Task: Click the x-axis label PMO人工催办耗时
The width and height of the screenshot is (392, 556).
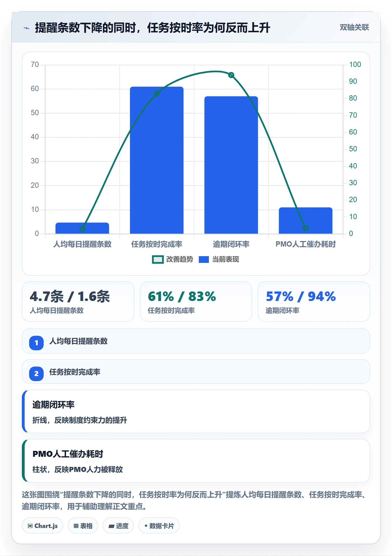Action: click(x=306, y=244)
